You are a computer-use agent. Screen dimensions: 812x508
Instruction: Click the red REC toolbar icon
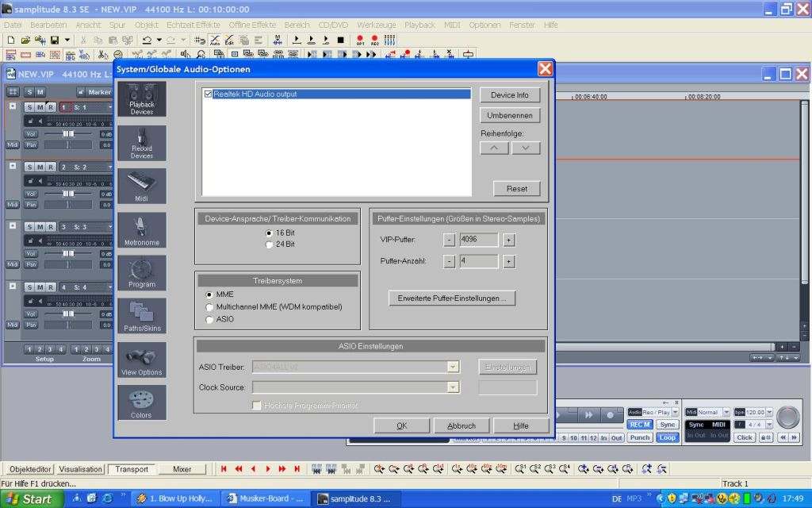click(x=374, y=40)
